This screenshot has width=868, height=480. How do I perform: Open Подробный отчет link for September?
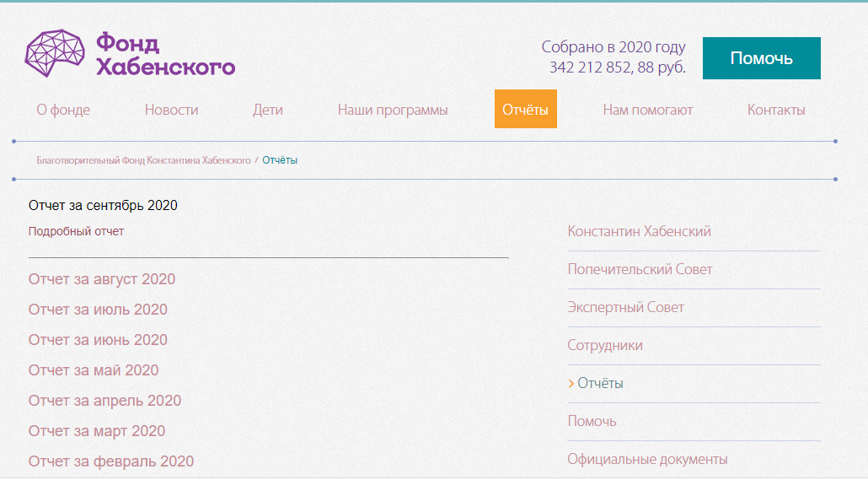click(x=76, y=231)
